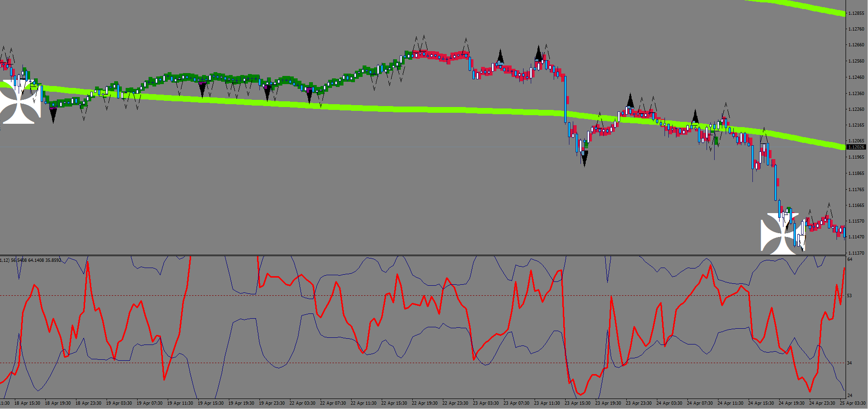Click the current price tag 1.12026
This screenshot has height=409, width=868.
[x=856, y=147]
